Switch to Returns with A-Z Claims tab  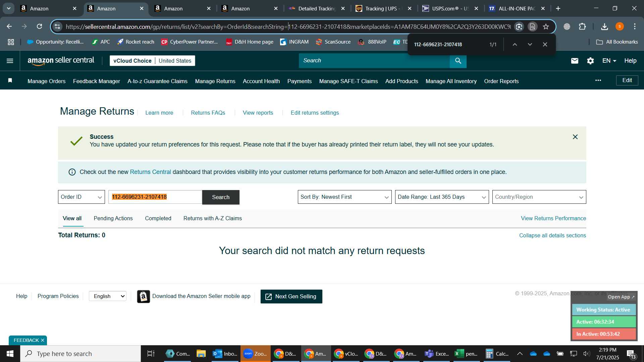[x=213, y=219]
